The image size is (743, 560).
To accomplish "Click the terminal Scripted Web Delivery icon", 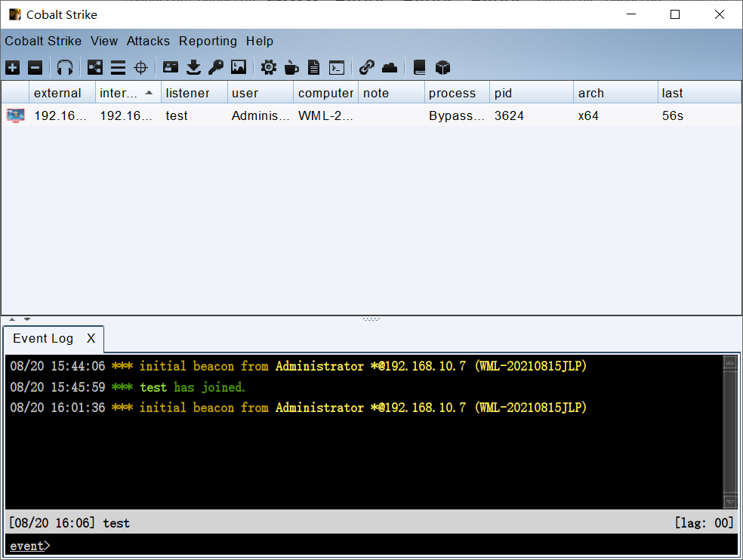I will pyautogui.click(x=337, y=68).
